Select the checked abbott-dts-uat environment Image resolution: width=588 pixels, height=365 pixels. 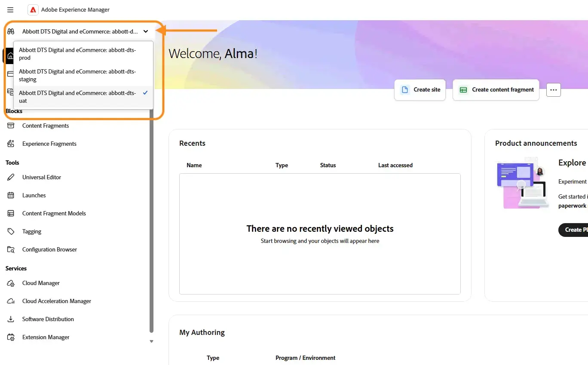tap(77, 97)
